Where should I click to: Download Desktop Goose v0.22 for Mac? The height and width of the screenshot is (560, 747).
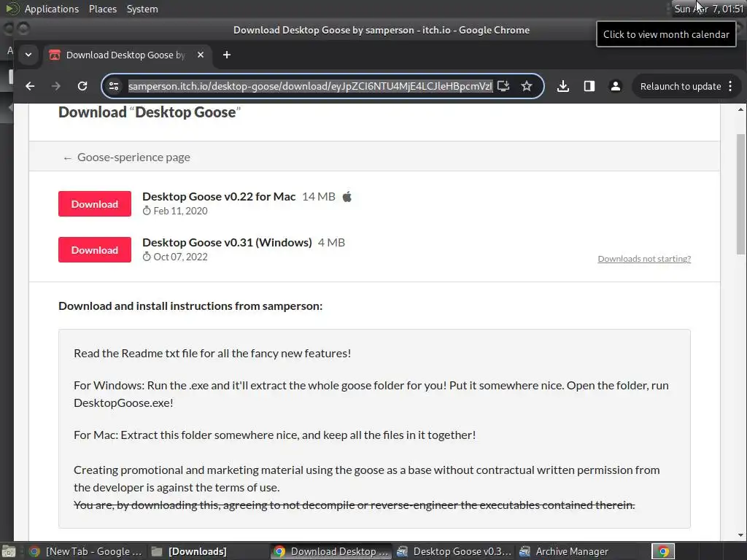(x=95, y=204)
